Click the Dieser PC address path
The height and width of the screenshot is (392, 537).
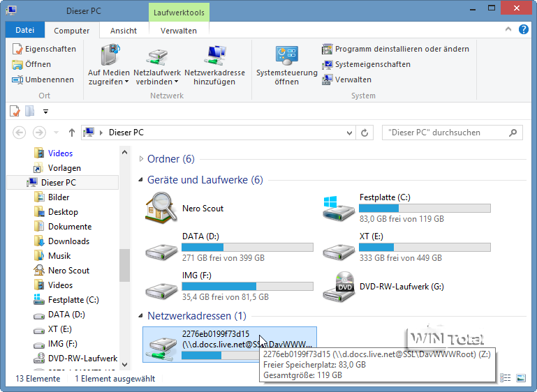(x=126, y=133)
